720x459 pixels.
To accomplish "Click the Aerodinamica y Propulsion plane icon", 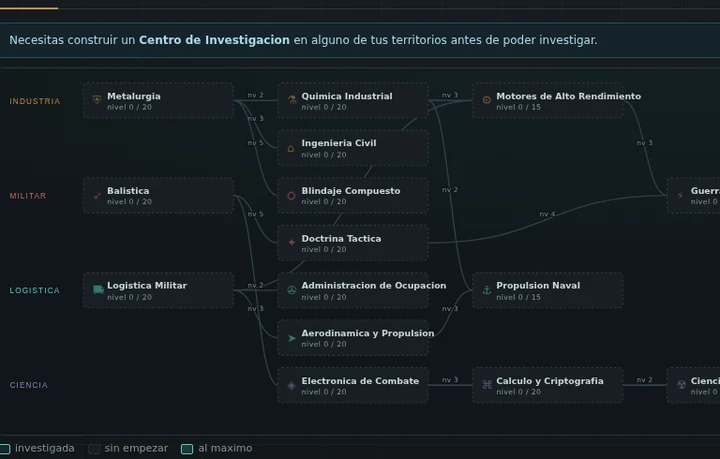I will click(292, 338).
